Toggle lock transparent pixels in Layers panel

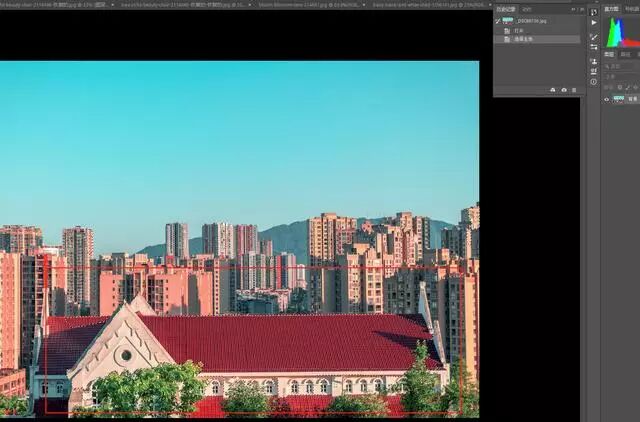pos(620,87)
